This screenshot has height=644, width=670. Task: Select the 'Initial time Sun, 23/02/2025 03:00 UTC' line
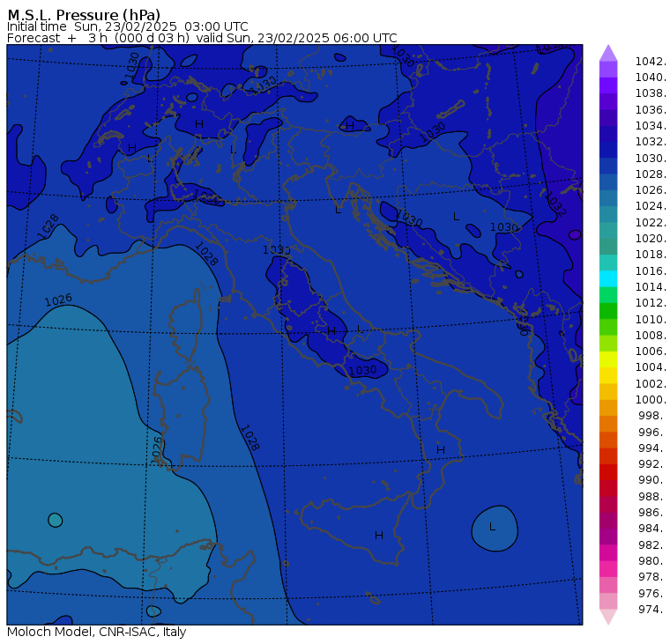127,26
